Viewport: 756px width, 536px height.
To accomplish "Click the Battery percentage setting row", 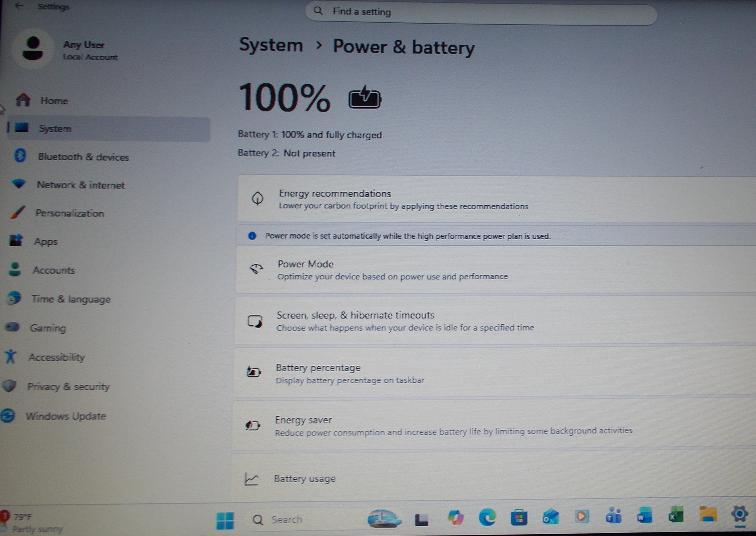I will (495, 373).
